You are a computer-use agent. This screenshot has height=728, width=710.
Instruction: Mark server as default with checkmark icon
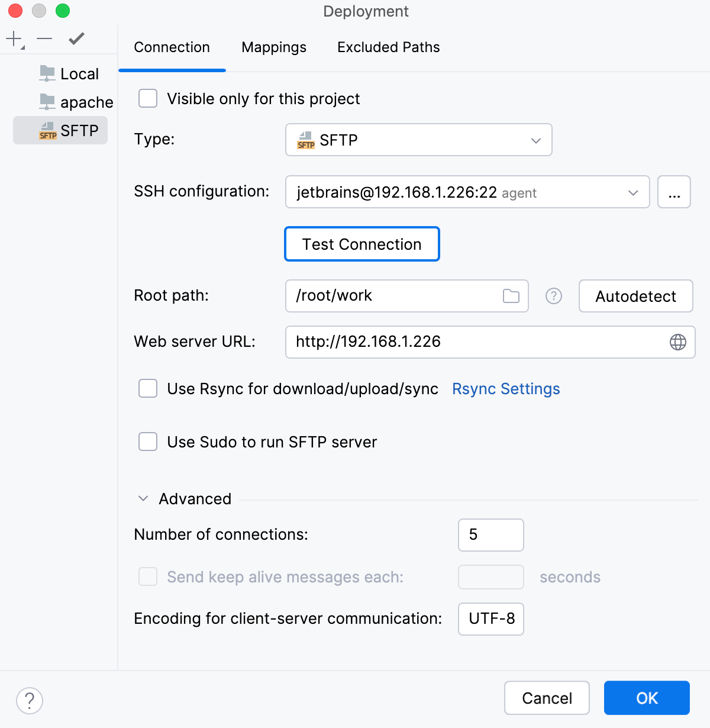tap(76, 39)
